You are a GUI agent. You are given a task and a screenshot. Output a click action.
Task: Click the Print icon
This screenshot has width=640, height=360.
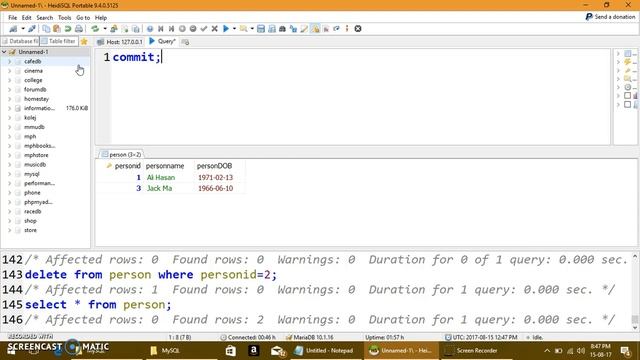[79, 29]
